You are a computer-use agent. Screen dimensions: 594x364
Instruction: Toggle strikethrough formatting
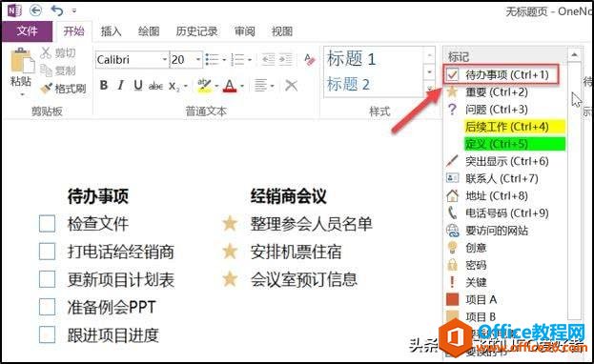(155, 87)
